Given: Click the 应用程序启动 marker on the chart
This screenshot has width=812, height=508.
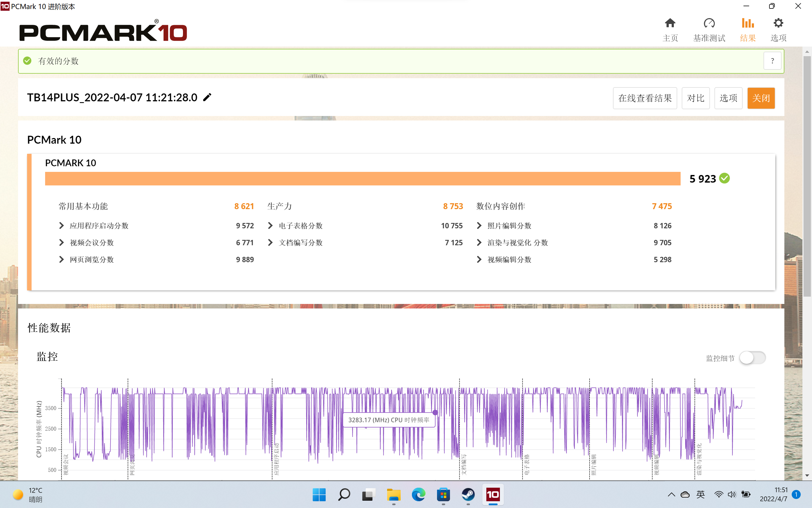Looking at the screenshot, I should (277, 459).
